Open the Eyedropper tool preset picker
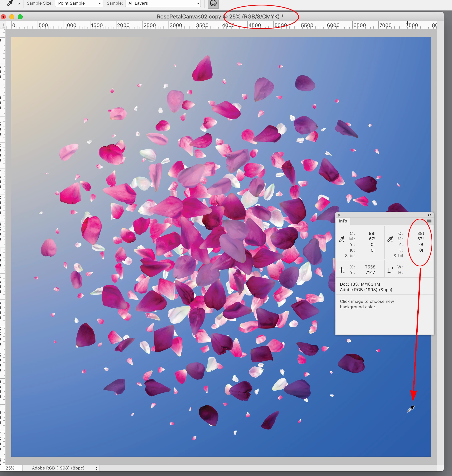The width and height of the screenshot is (452, 476). coord(10,3)
